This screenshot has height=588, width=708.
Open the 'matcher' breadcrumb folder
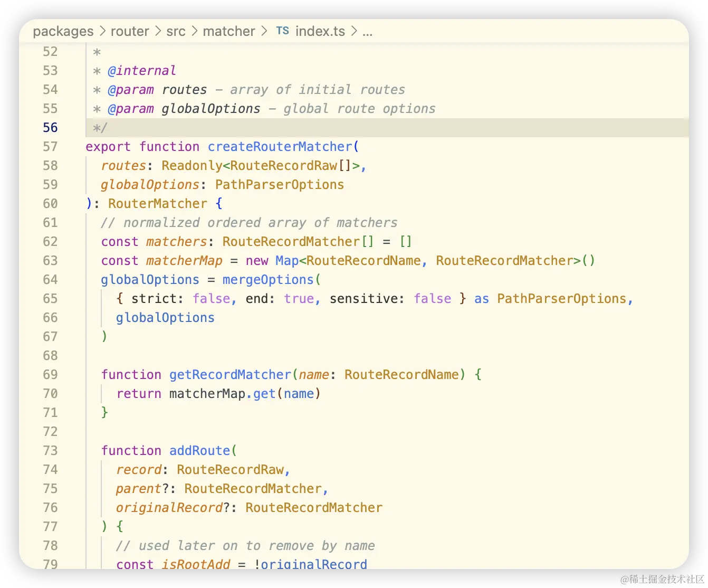click(229, 32)
